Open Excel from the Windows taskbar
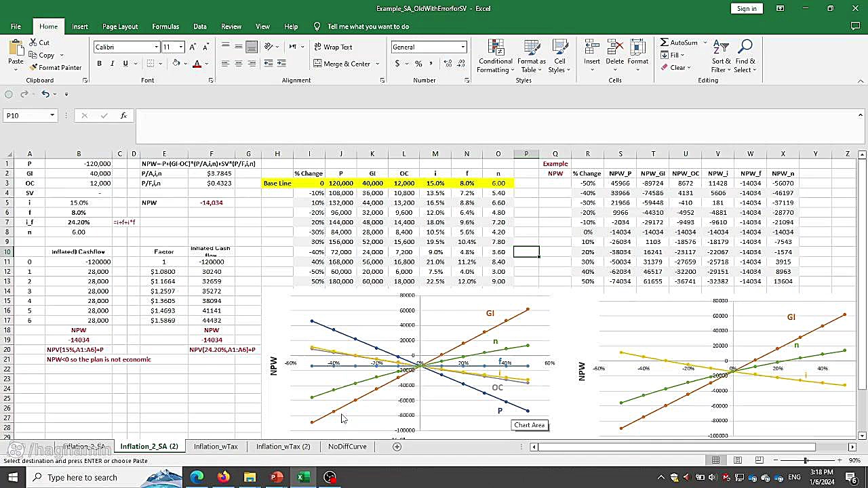 [303, 477]
